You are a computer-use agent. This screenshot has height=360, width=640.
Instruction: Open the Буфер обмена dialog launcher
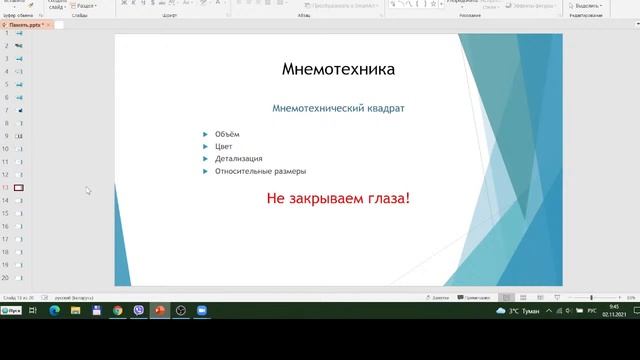pos(40,16)
